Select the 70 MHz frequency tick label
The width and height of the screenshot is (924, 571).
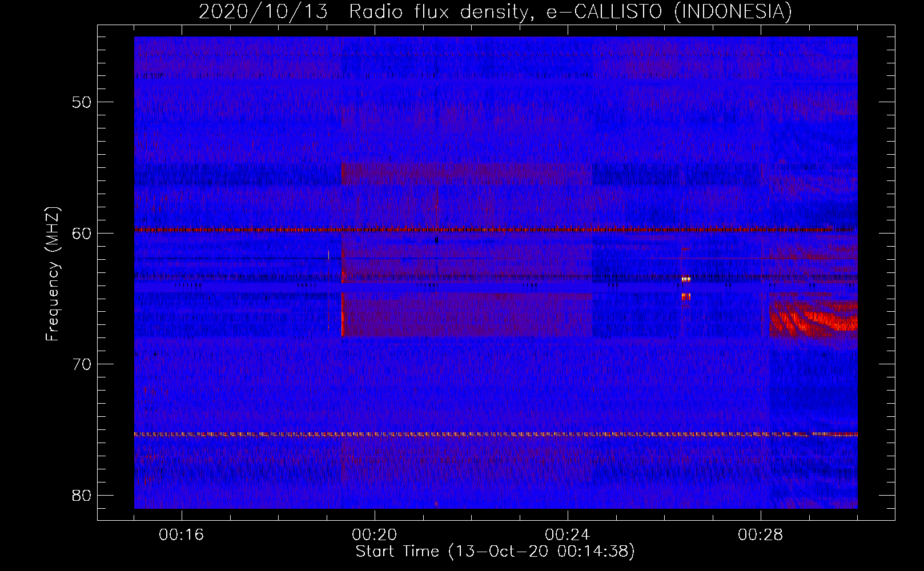pyautogui.click(x=82, y=364)
